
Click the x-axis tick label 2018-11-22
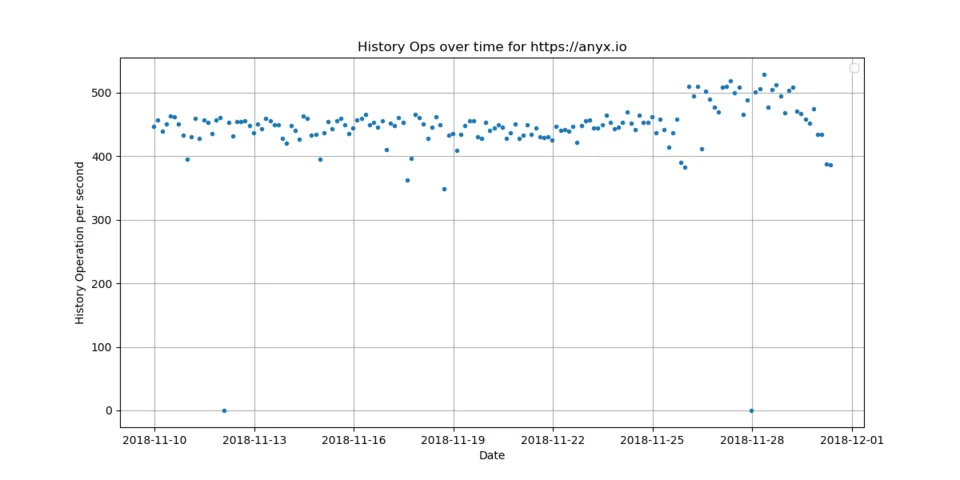[553, 440]
